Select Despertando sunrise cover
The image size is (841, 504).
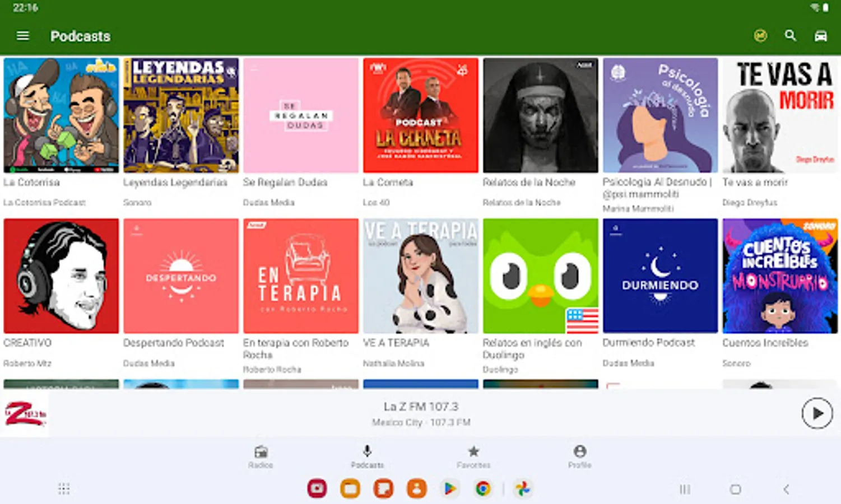pyautogui.click(x=181, y=276)
